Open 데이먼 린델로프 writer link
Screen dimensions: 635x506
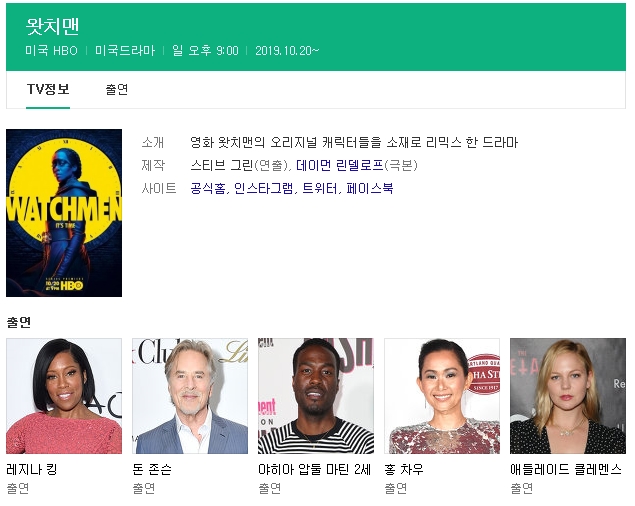point(339,165)
